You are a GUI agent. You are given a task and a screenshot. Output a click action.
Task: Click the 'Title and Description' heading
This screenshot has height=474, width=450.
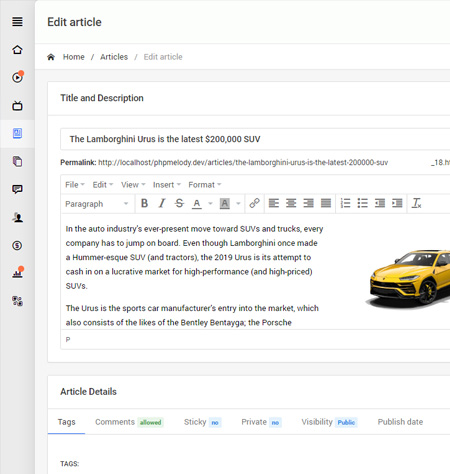tap(102, 98)
